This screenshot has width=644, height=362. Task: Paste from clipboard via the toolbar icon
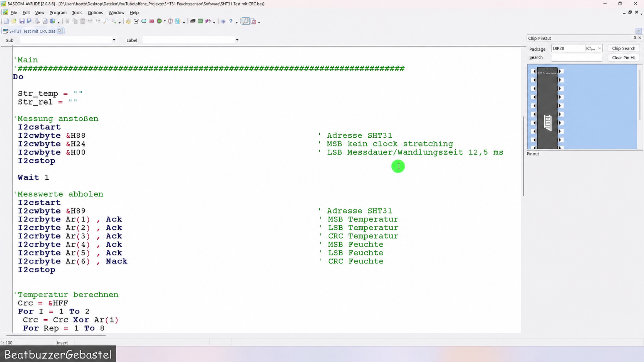[x=83, y=21]
